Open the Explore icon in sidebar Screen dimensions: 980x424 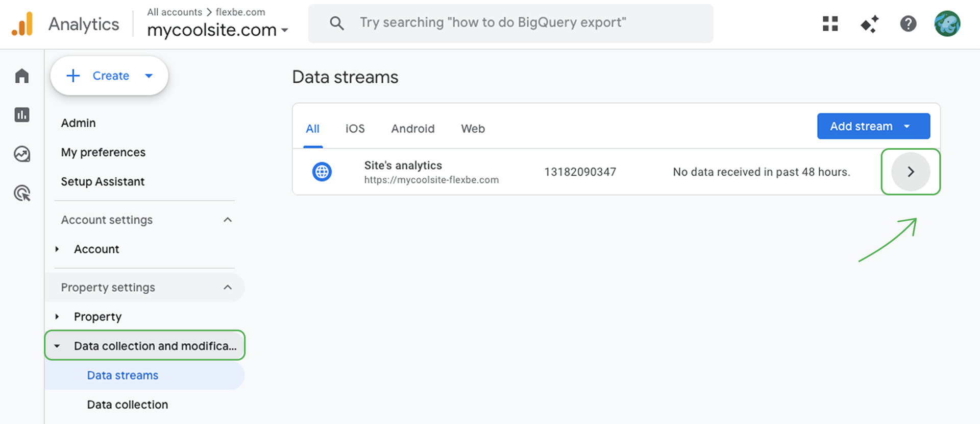[22, 154]
